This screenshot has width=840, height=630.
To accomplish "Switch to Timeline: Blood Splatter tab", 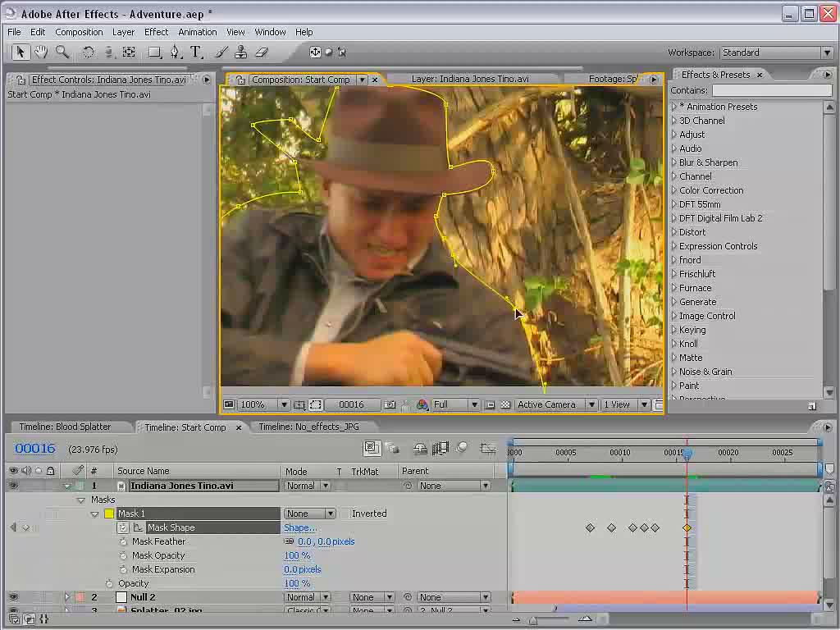I will click(65, 427).
